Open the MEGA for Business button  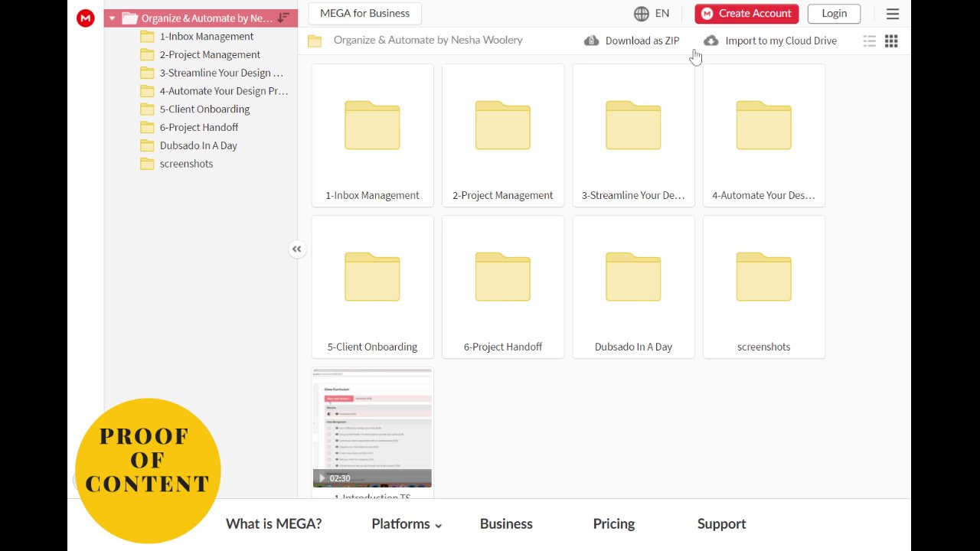[x=364, y=13]
